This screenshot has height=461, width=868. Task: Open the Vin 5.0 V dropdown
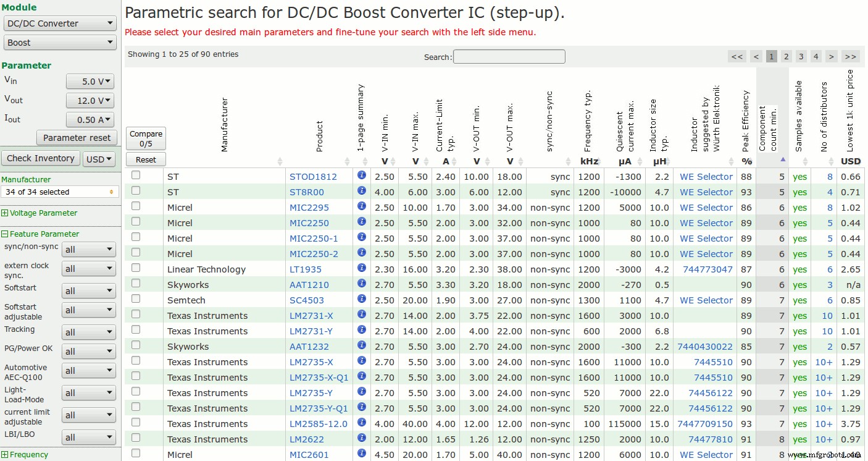90,82
